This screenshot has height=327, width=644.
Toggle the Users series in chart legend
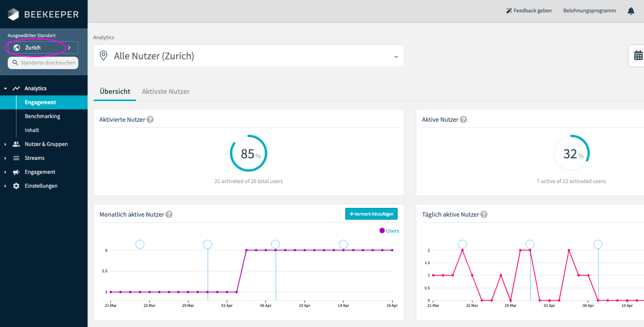click(x=389, y=231)
